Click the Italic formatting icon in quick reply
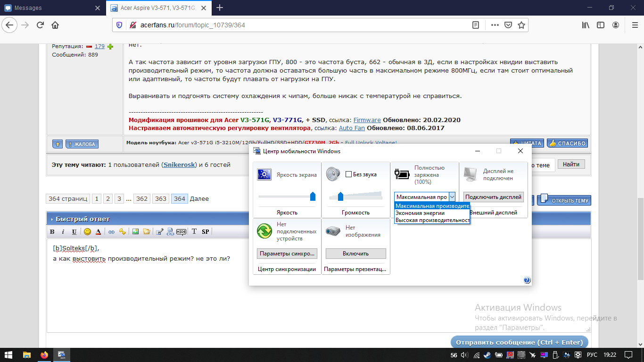 tap(63, 231)
